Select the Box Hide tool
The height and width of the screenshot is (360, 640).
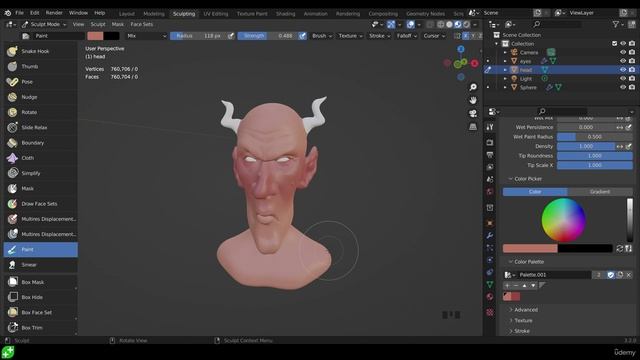[40, 297]
